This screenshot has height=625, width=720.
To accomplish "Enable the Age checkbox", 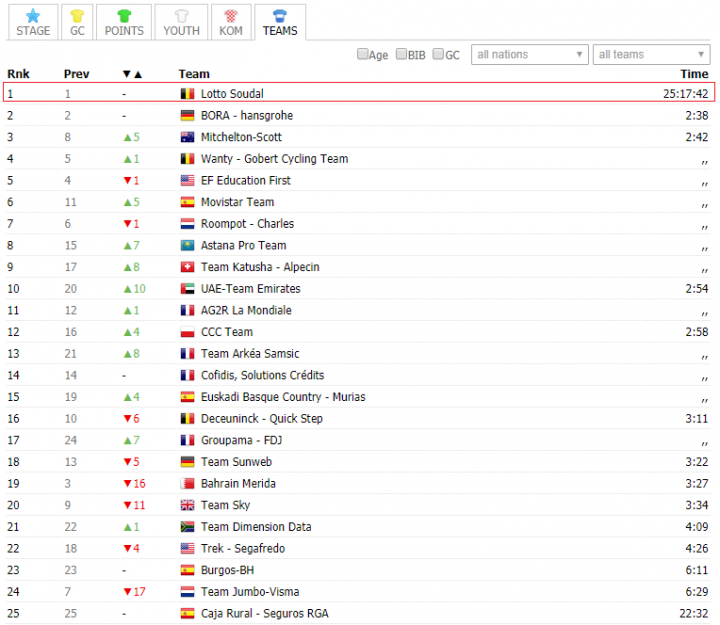I will pos(363,54).
